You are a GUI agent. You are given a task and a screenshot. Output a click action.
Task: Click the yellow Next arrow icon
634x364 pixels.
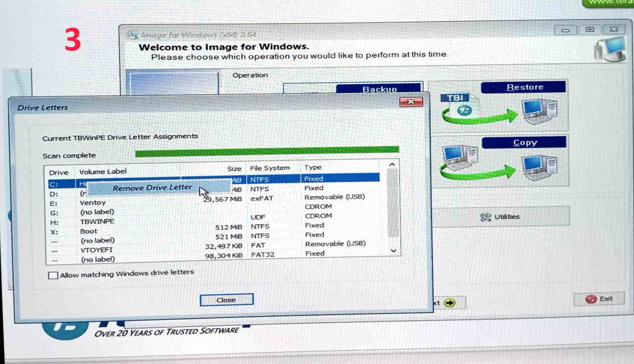pos(449,303)
